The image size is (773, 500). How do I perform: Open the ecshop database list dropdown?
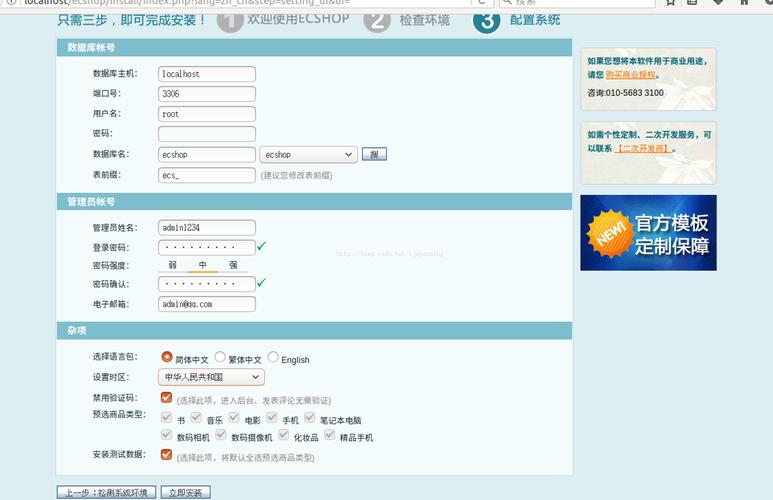pos(308,154)
